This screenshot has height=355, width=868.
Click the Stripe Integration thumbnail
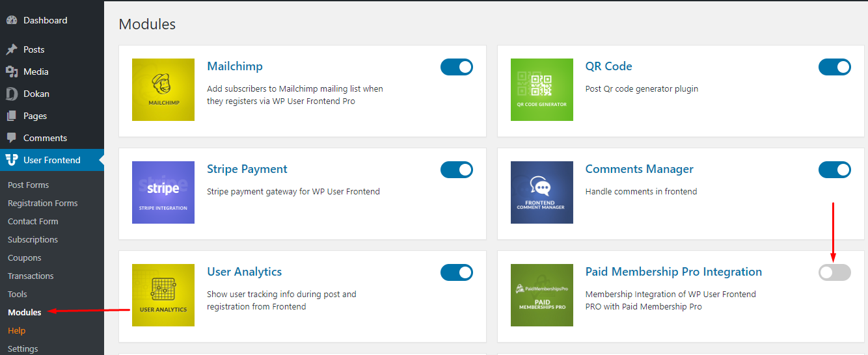click(x=163, y=192)
